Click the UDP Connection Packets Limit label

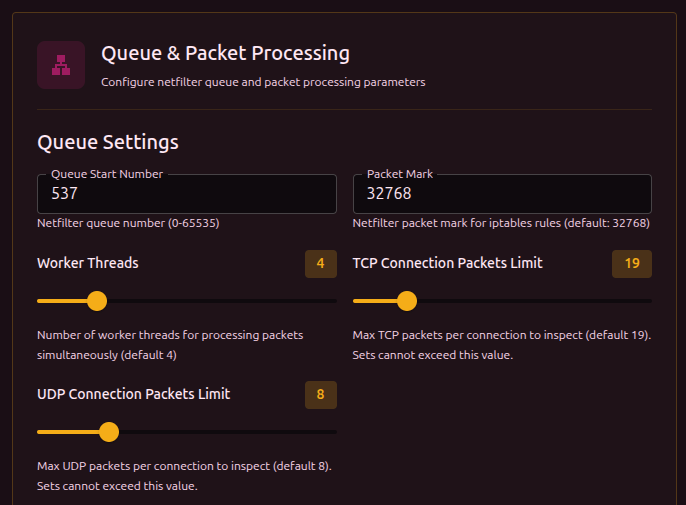134,394
